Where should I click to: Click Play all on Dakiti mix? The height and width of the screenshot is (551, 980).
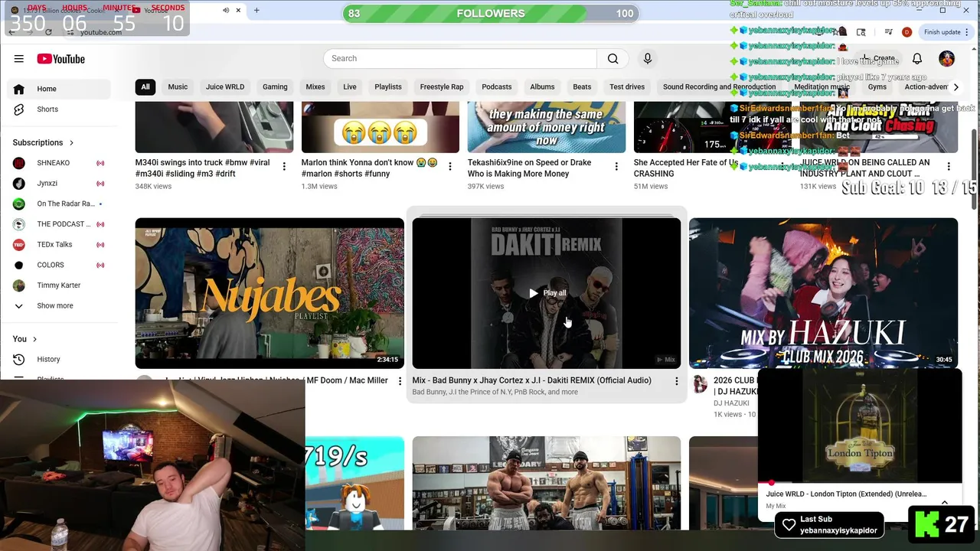tap(547, 293)
